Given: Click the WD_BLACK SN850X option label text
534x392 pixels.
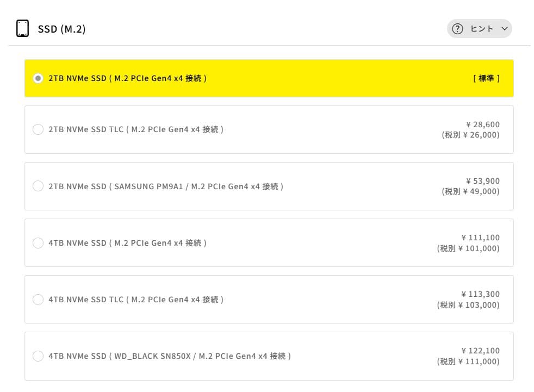Looking at the screenshot, I should (170, 356).
